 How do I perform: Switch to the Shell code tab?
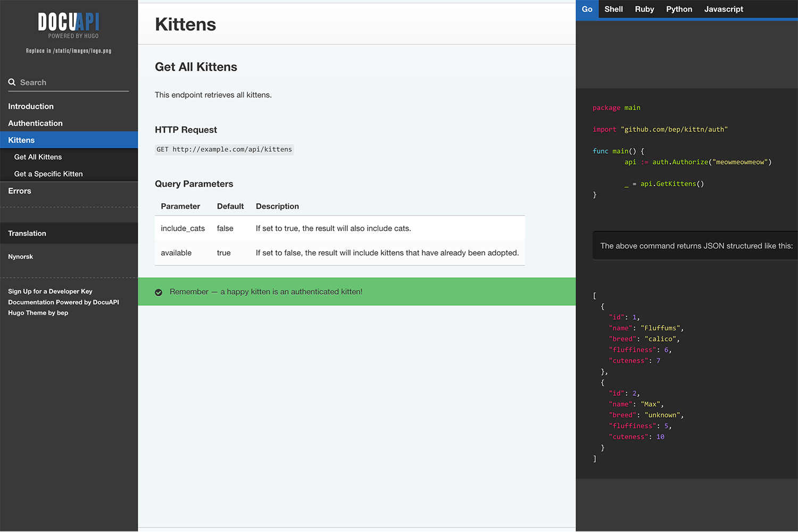(x=613, y=9)
